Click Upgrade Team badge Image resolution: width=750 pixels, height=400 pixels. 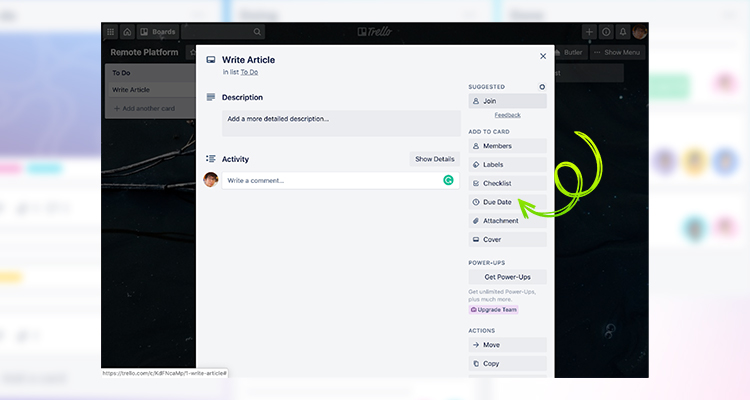[494, 310]
